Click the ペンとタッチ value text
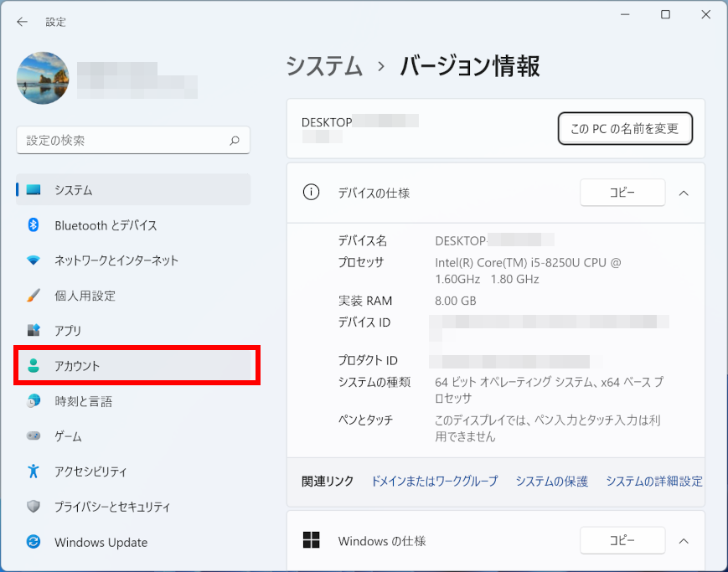 tap(547, 428)
